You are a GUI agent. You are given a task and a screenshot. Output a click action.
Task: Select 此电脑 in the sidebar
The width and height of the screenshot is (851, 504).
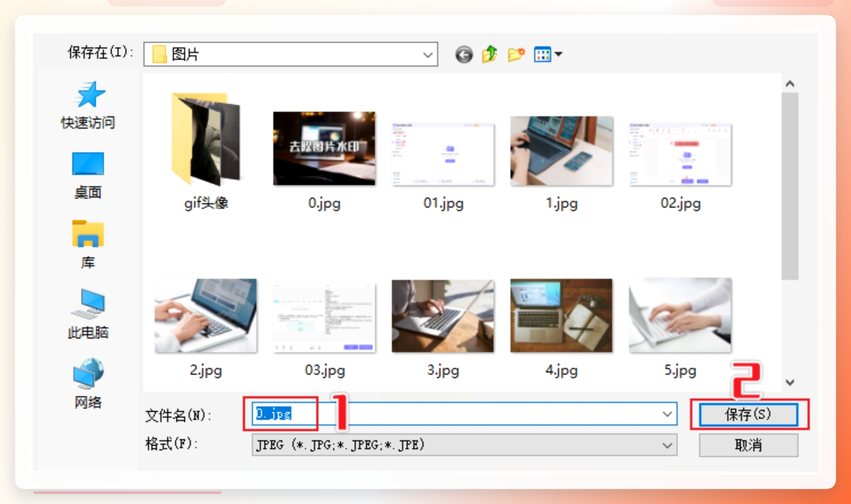[88, 314]
